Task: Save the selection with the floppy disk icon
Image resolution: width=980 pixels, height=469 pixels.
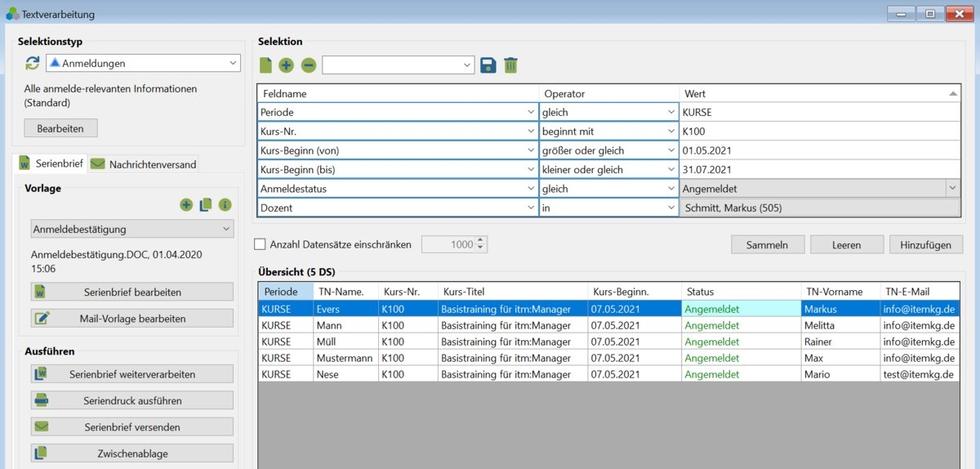Action: (488, 65)
